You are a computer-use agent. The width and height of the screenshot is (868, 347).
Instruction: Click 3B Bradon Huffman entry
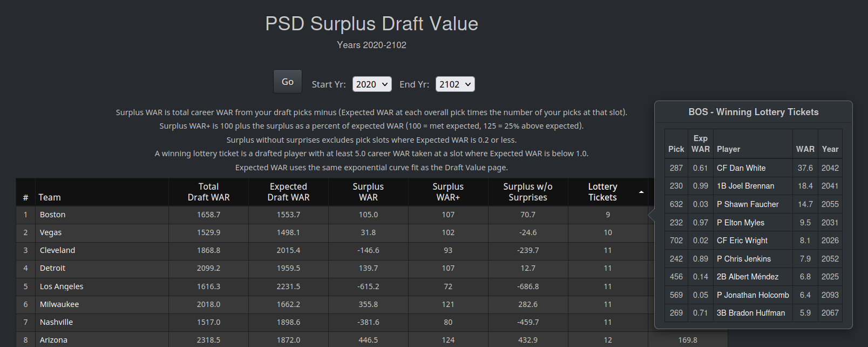(750, 313)
